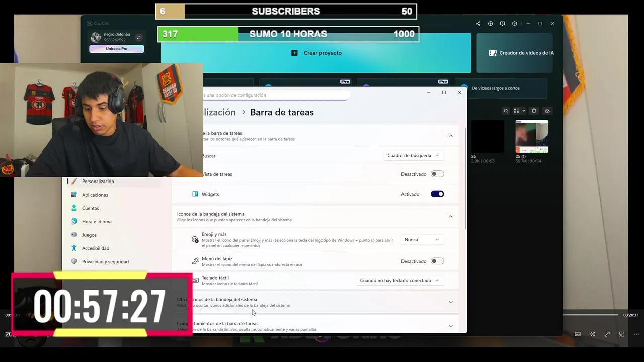Open Creador de videos de IA
The height and width of the screenshot is (362, 644).
515,53
